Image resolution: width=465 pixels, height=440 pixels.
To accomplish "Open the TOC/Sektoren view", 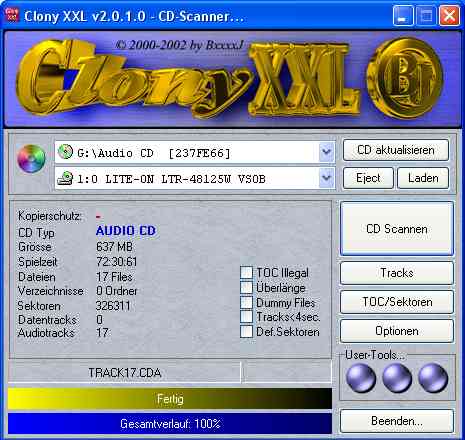I will click(397, 302).
